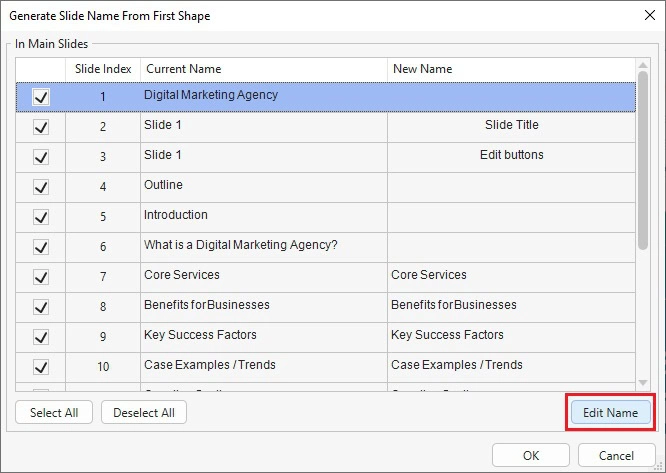Image resolution: width=666 pixels, height=473 pixels.
Task: Select the Introduction slide row
Action: click(264, 215)
